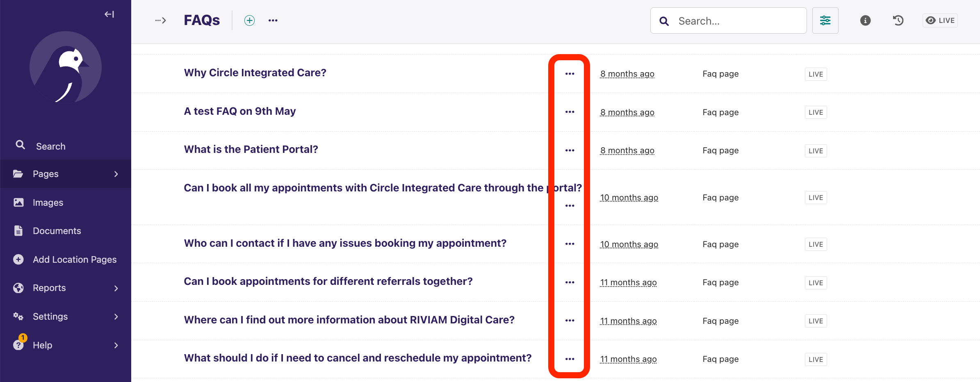This screenshot has height=382, width=980.
Task: Open the FAQs page actions menu
Action: (273, 20)
